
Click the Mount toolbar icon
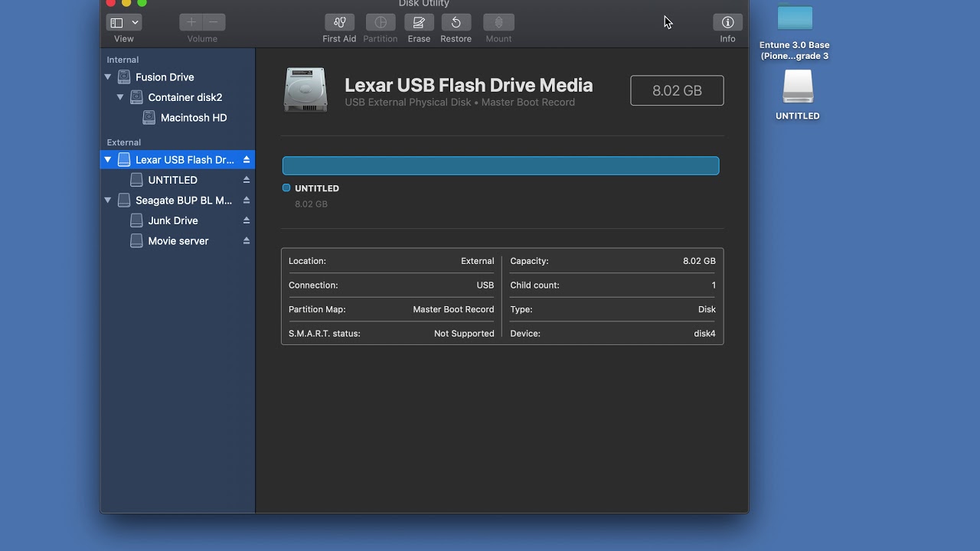(498, 22)
